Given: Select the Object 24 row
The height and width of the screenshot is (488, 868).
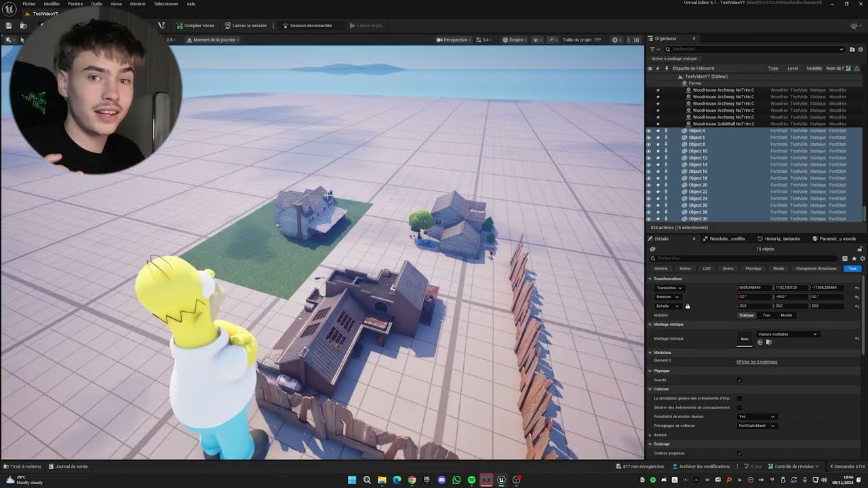Looking at the screenshot, I should (x=754, y=199).
